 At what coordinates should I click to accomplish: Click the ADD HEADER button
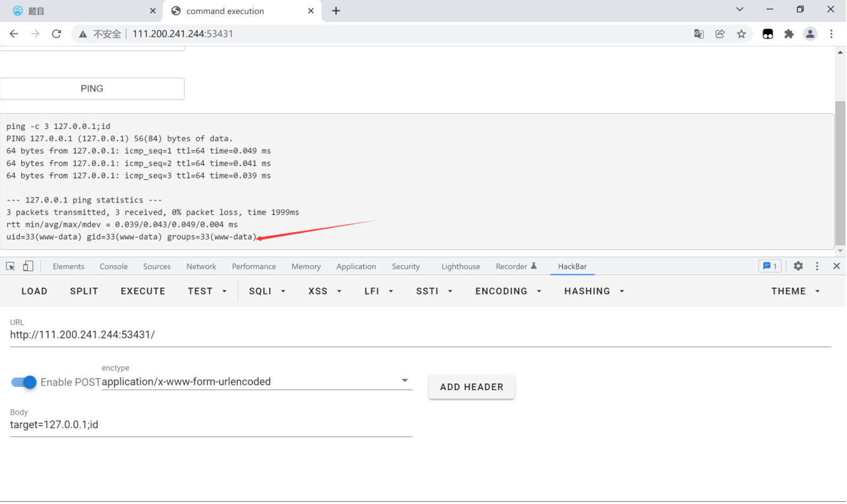(x=471, y=387)
